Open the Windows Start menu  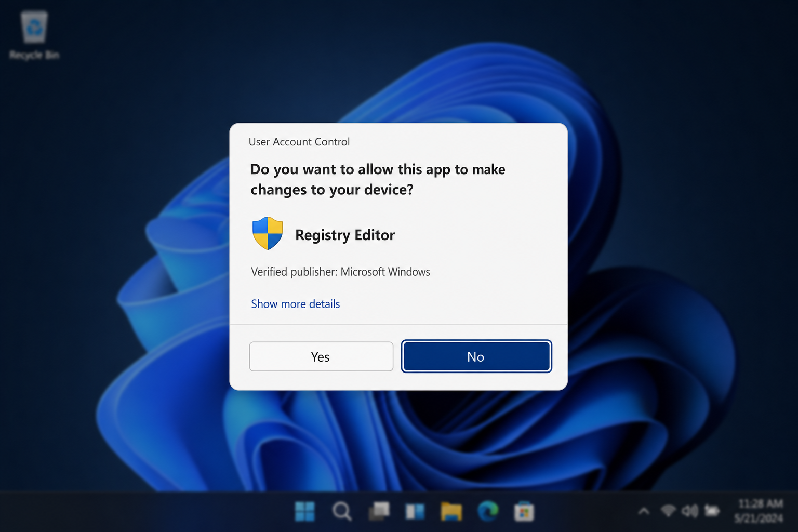point(305,512)
